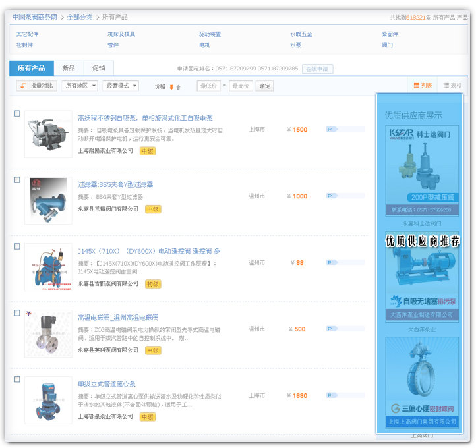Expand the 经营模式 business mode dropdown

click(121, 86)
